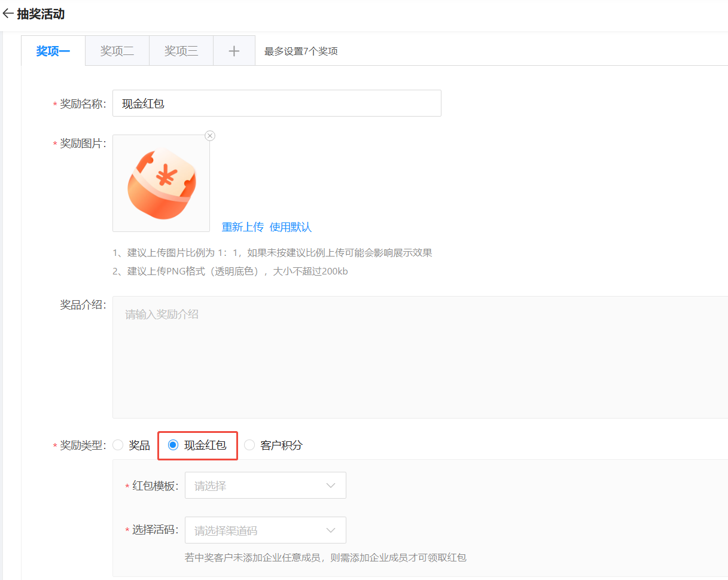Viewport: 728px width, 580px height.
Task: Remove the uploaded reward image
Action: coord(209,136)
